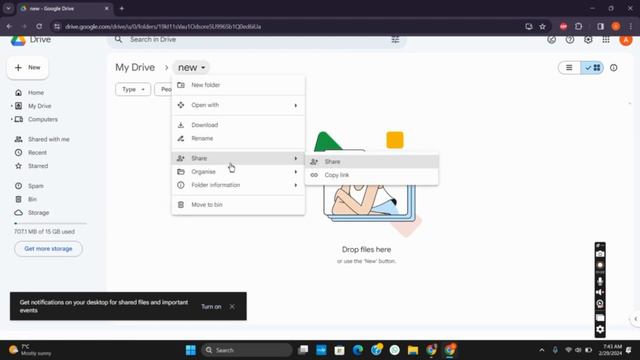Image resolution: width=640 pixels, height=360 pixels.
Task: Expand the My Drive tree arrow
Action: tap(11, 106)
